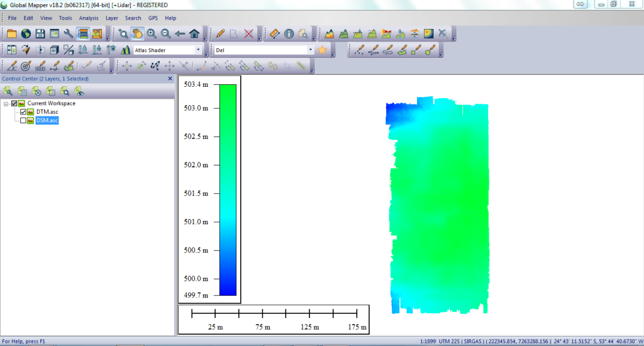This screenshot has height=346, width=644.
Task: Expand the Del favorites dropdown
Action: 311,50
